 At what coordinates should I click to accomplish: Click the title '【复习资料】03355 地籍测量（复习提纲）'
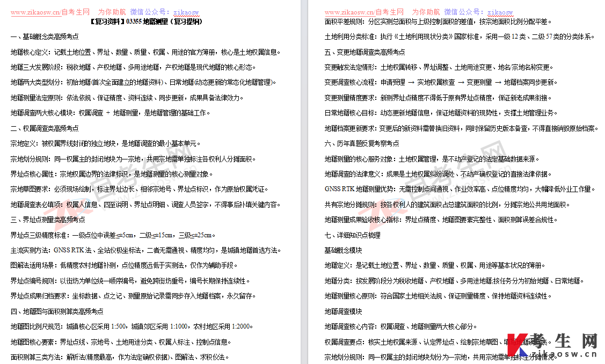pos(146,21)
